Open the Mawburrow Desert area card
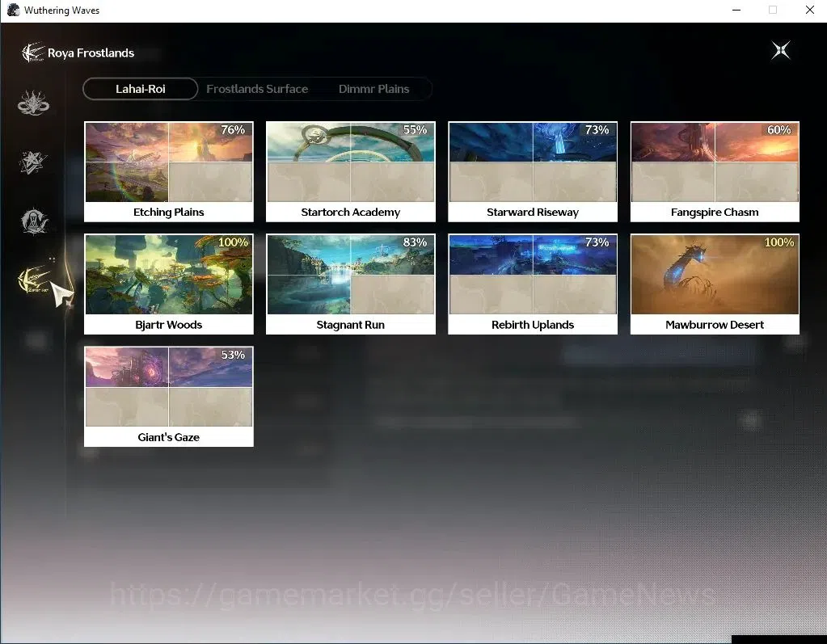Viewport: 827px width, 644px height. pos(715,284)
